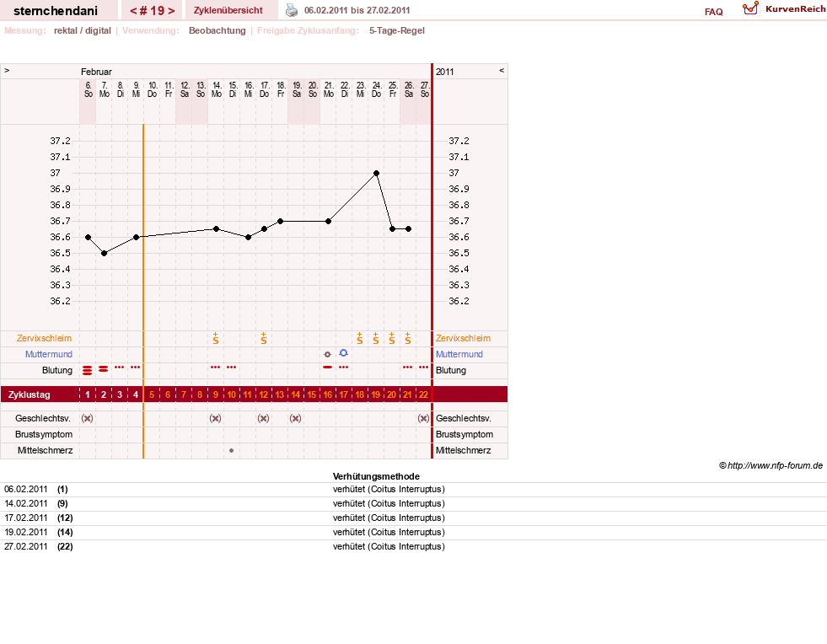Click the spotting dots on cycle day 3
Image resolution: width=827 pixels, height=644 pixels.
pos(119,367)
